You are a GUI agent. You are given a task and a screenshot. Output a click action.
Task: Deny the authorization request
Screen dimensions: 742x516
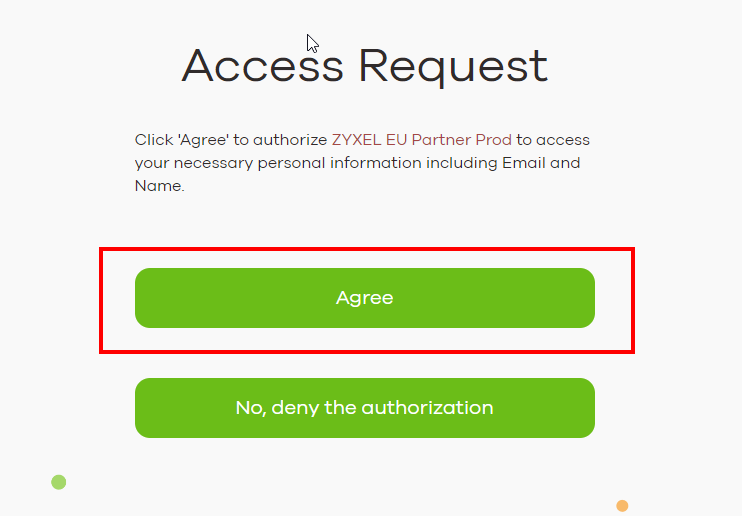365,408
